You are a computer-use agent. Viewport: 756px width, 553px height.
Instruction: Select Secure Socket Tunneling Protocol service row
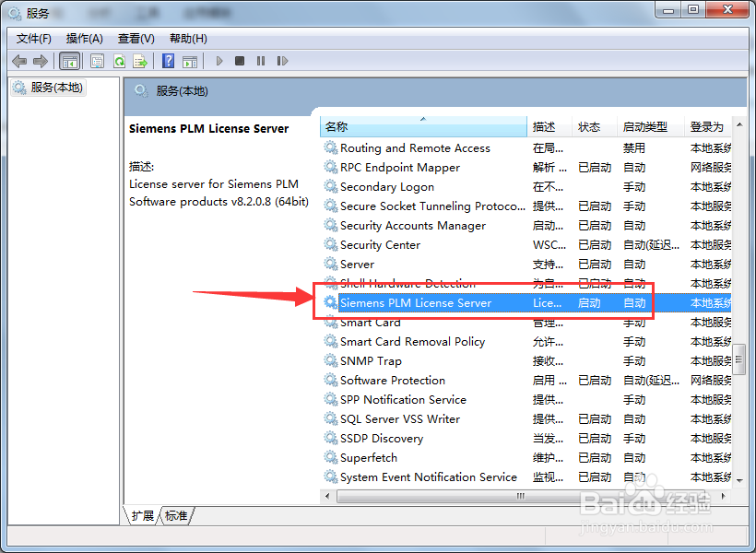point(526,206)
